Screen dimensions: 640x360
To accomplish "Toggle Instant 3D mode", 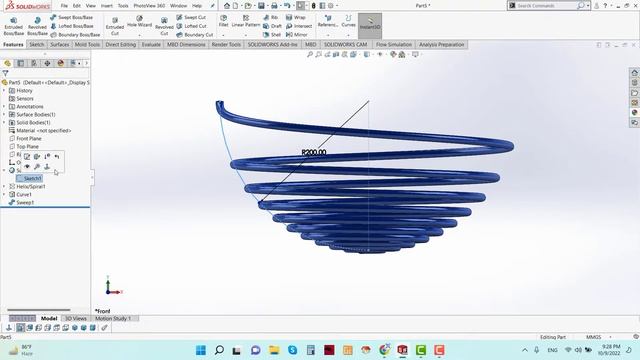I will [x=370, y=26].
